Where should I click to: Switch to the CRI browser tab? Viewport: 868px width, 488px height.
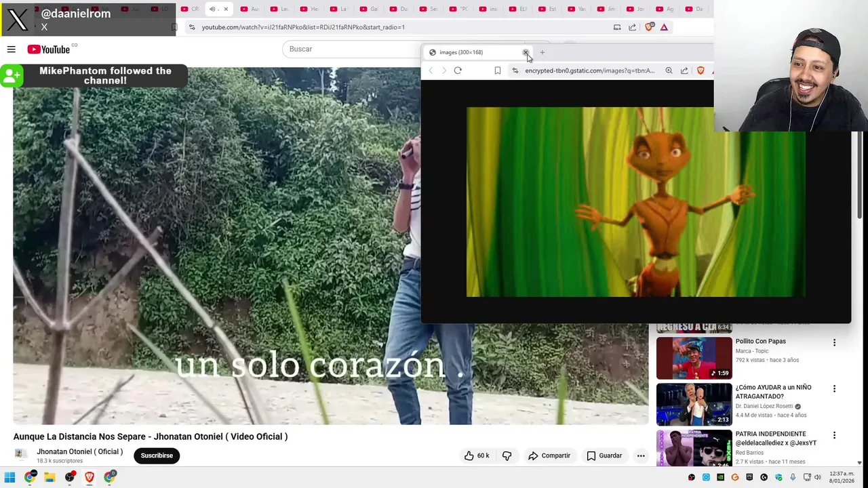(191, 9)
